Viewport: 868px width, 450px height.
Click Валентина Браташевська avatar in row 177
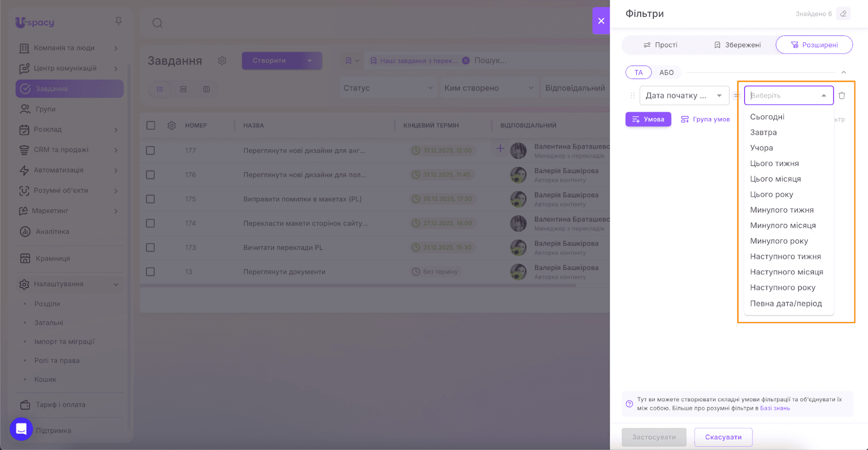pyautogui.click(x=519, y=151)
